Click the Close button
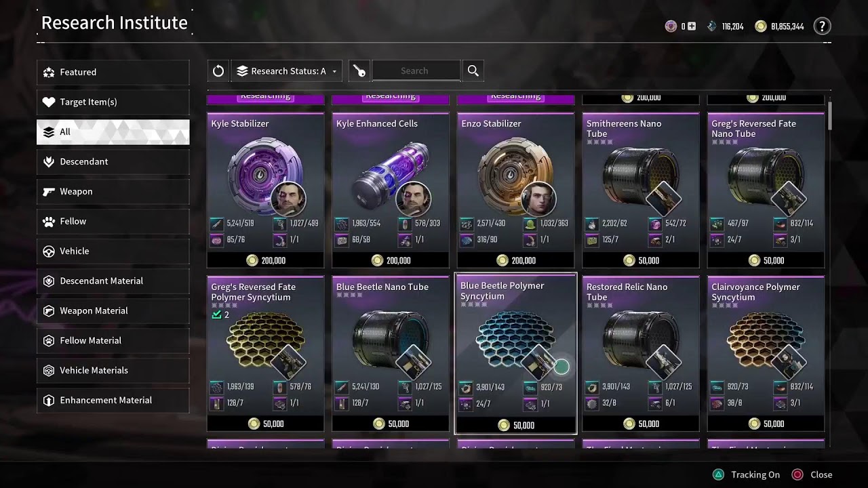 [x=812, y=474]
